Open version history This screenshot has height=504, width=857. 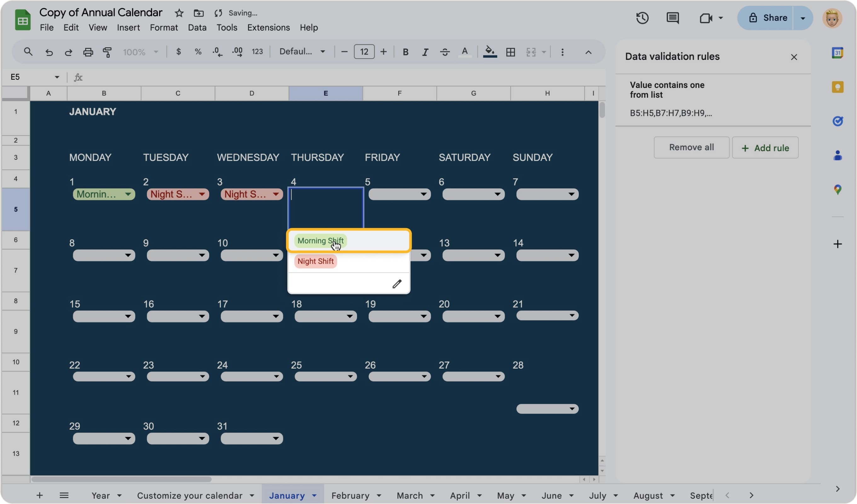[642, 18]
